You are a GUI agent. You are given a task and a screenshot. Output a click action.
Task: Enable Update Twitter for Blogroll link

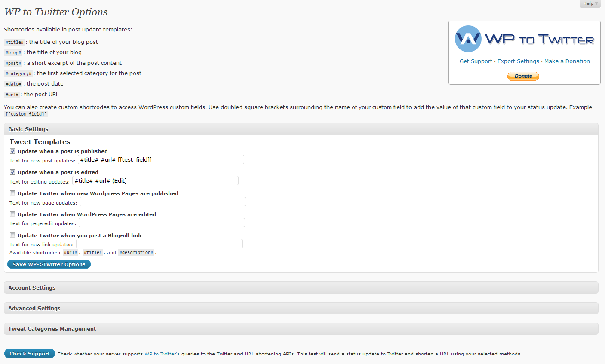coord(13,236)
